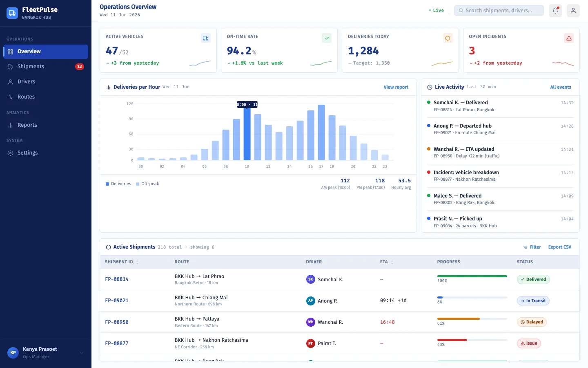Open shipment FP-08814 link
588x368 pixels.
[x=117, y=279]
